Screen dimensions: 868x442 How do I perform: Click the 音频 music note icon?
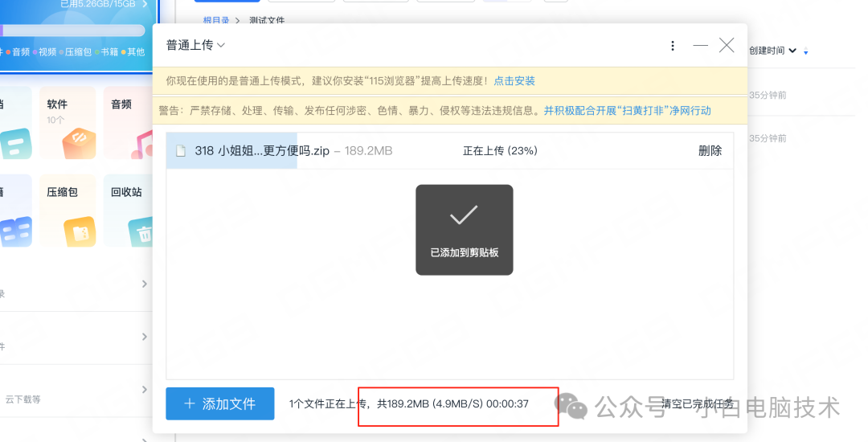pyautogui.click(x=141, y=145)
